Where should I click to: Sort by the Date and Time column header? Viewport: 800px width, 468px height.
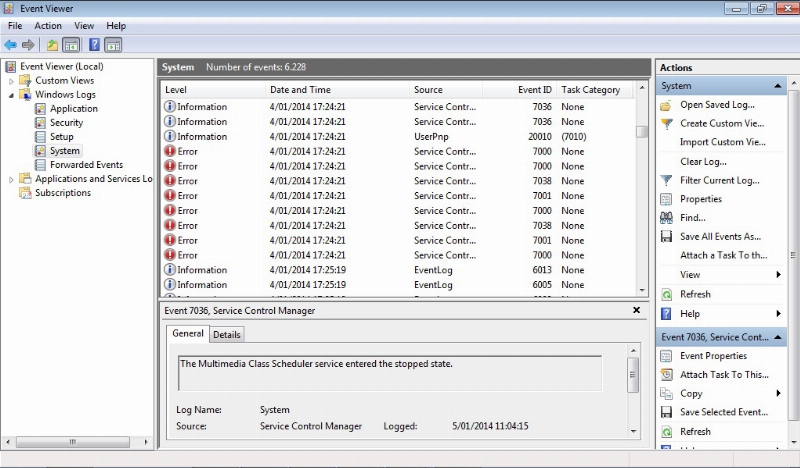click(x=337, y=89)
